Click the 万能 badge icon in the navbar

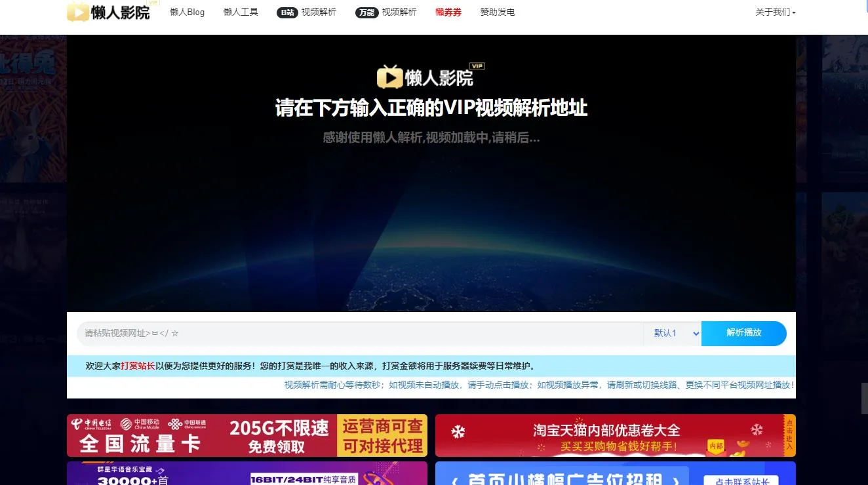(366, 12)
